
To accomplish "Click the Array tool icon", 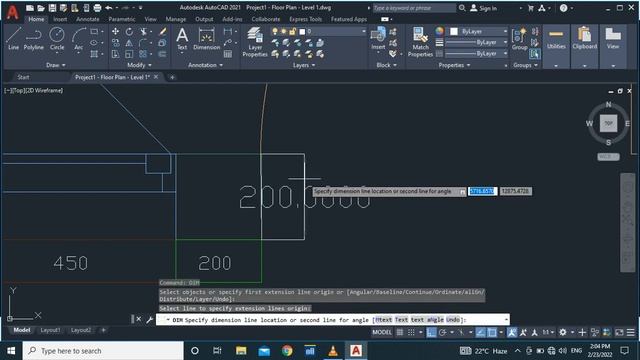I will click(143, 54).
